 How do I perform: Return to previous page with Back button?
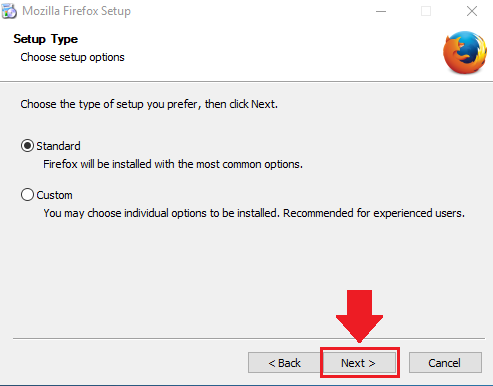tap(284, 363)
